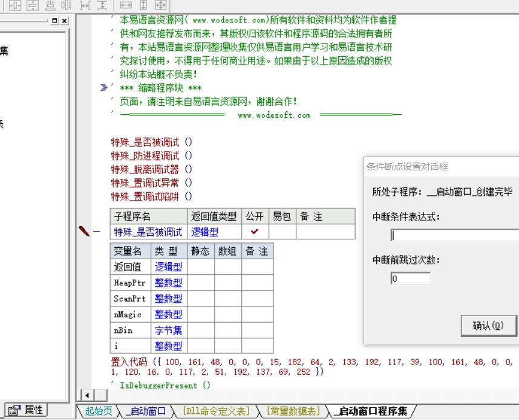Toggle the 易包 cell for 特殊_是否被调试
Viewport: 519px width, 420px height.
click(282, 231)
